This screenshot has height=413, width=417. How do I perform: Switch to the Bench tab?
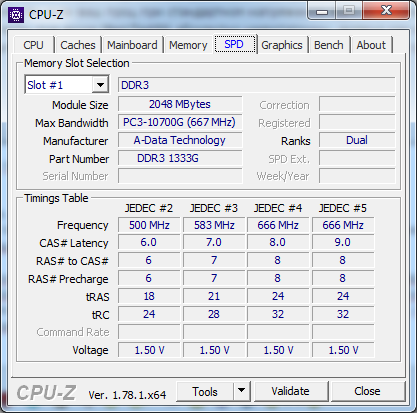(328, 45)
